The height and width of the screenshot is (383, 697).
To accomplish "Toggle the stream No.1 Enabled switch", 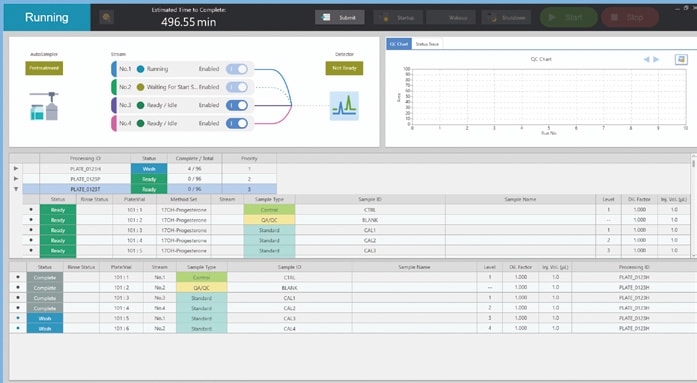I will click(236, 69).
